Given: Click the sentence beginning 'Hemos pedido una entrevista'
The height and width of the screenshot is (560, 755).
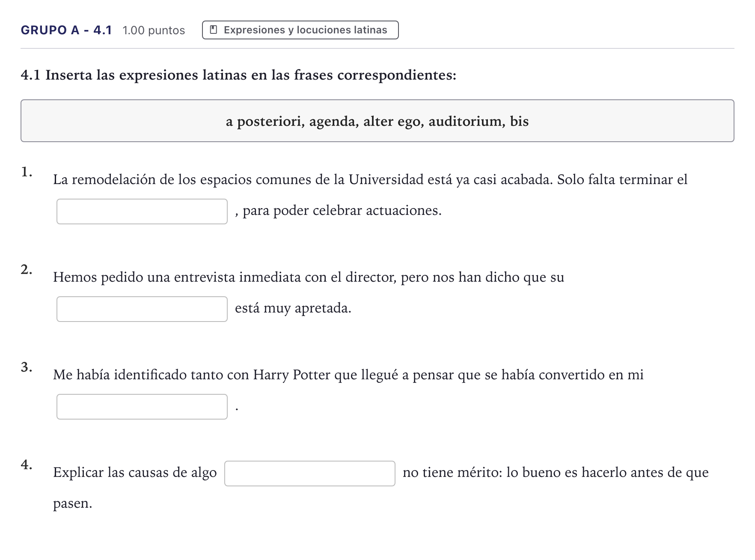Looking at the screenshot, I should [309, 277].
